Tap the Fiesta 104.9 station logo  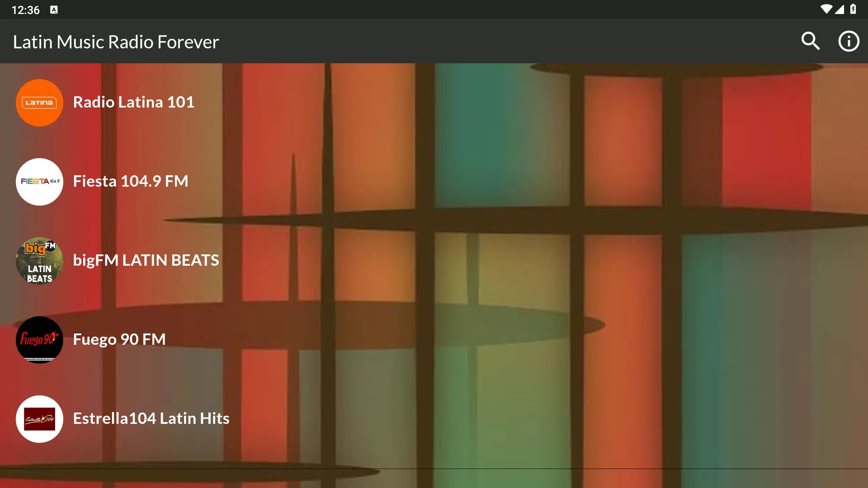tap(39, 182)
